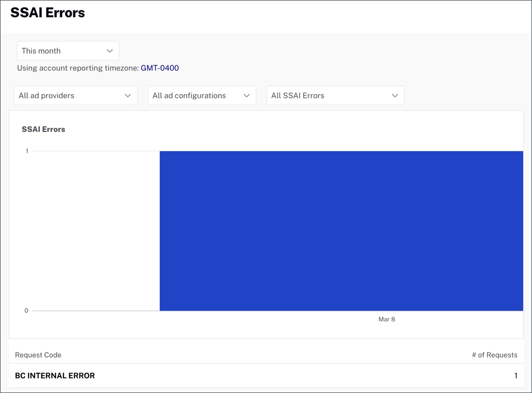Click the 'All ad providers' dropdown arrow
The height and width of the screenshot is (393, 532).
pos(128,95)
